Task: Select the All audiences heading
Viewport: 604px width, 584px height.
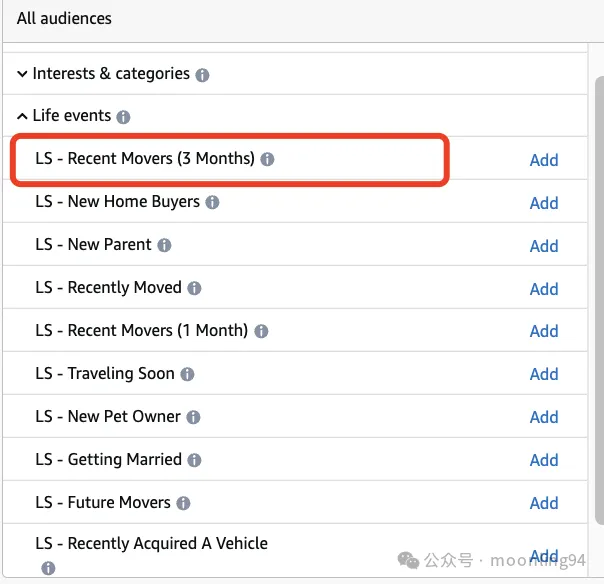Action: pos(64,18)
